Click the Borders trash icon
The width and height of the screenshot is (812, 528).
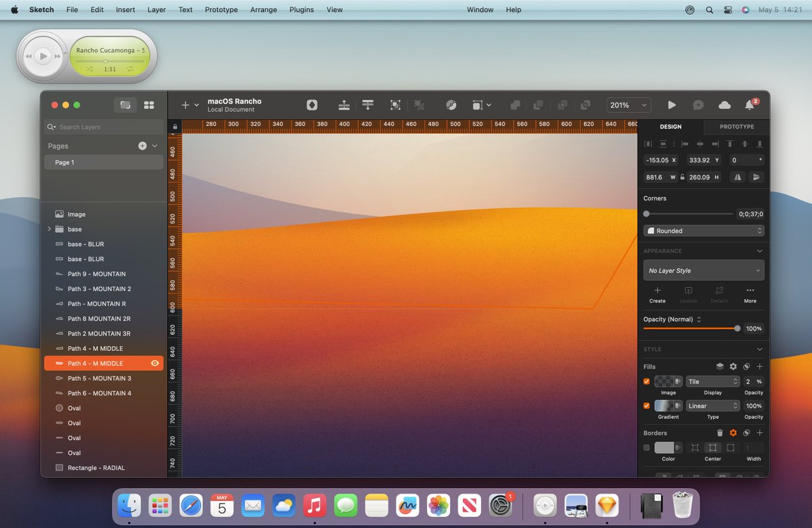pyautogui.click(x=720, y=433)
